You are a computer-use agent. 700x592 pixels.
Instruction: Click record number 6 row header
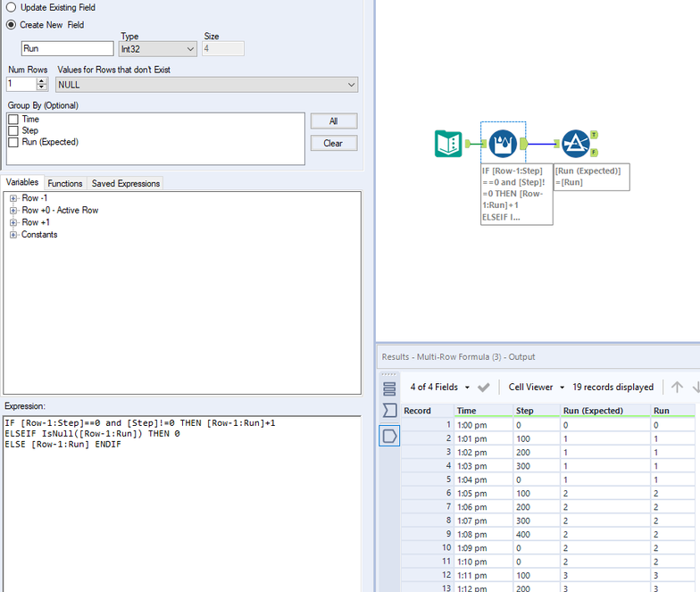[x=427, y=493]
